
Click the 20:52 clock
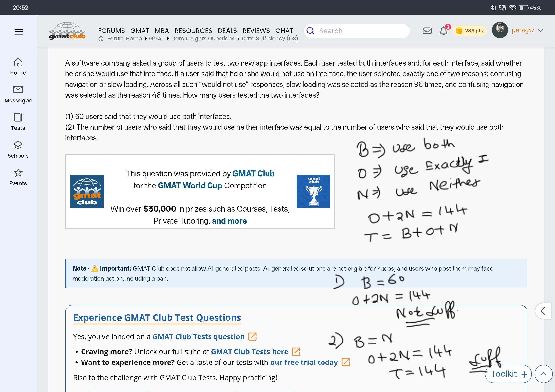[x=21, y=8]
